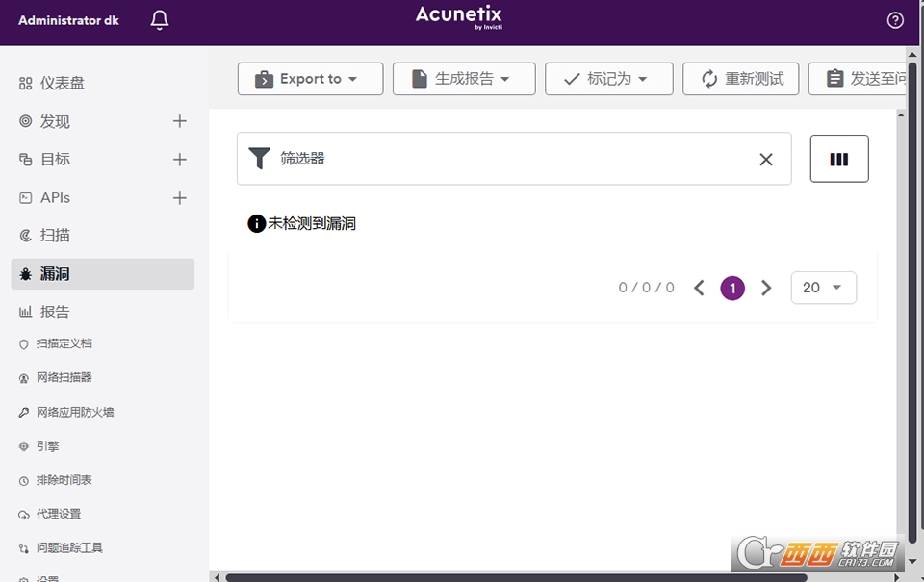Open the notifications bell
The height and width of the screenshot is (582, 924).
[x=159, y=20]
